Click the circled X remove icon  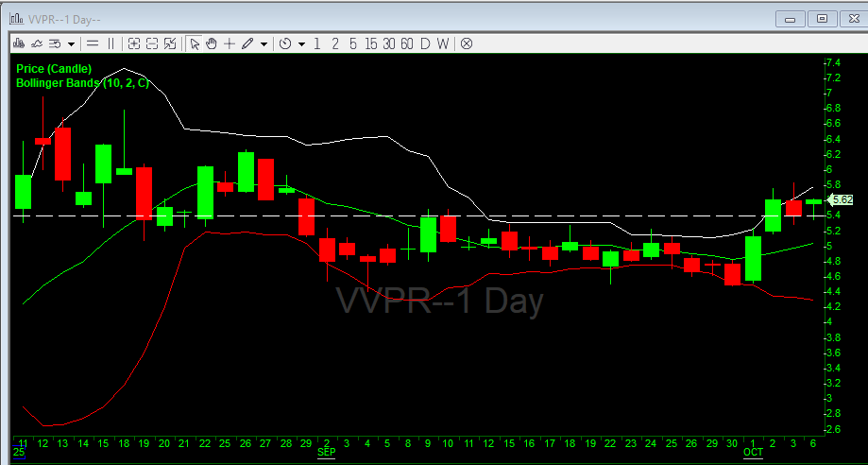tap(467, 43)
